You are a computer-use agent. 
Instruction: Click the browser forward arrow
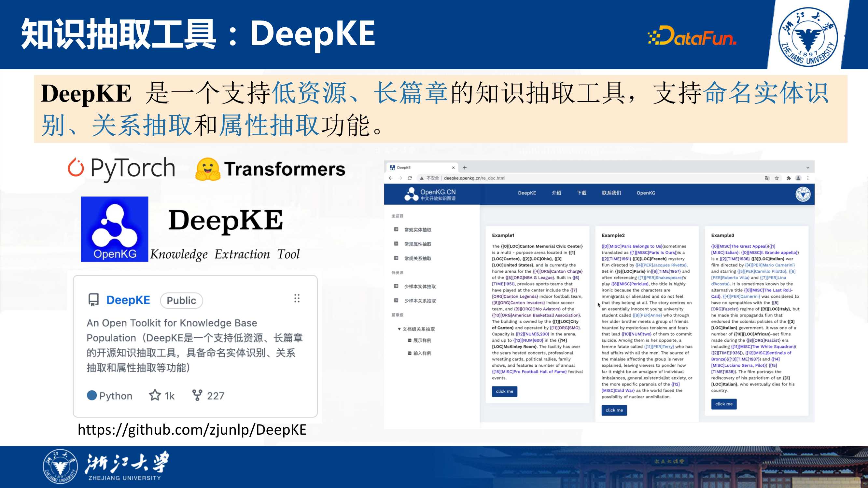pos(400,178)
